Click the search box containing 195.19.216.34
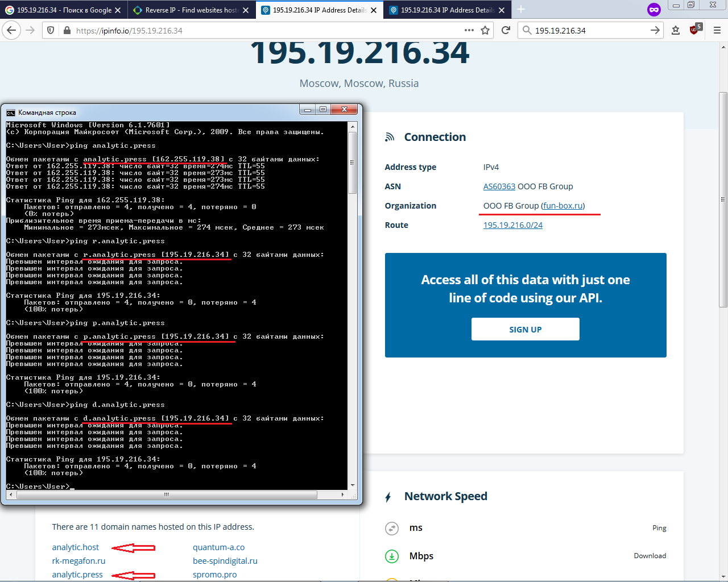 590,30
